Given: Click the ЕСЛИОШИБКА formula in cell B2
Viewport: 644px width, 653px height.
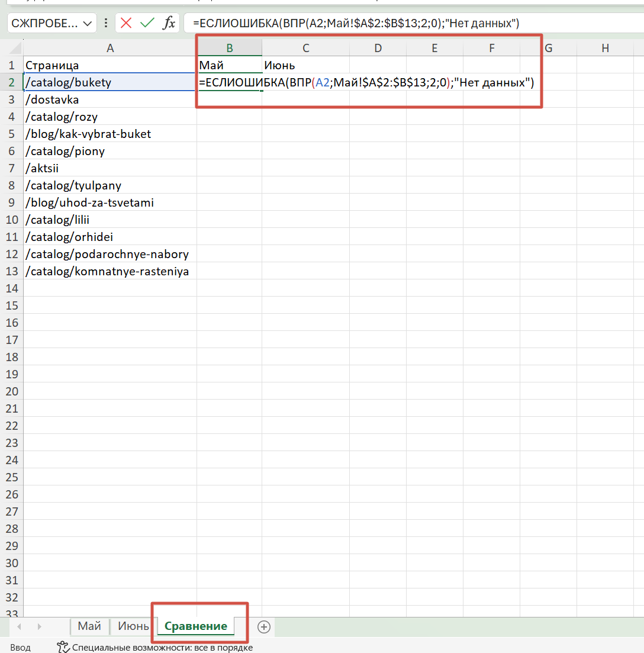Looking at the screenshot, I should 366,82.
